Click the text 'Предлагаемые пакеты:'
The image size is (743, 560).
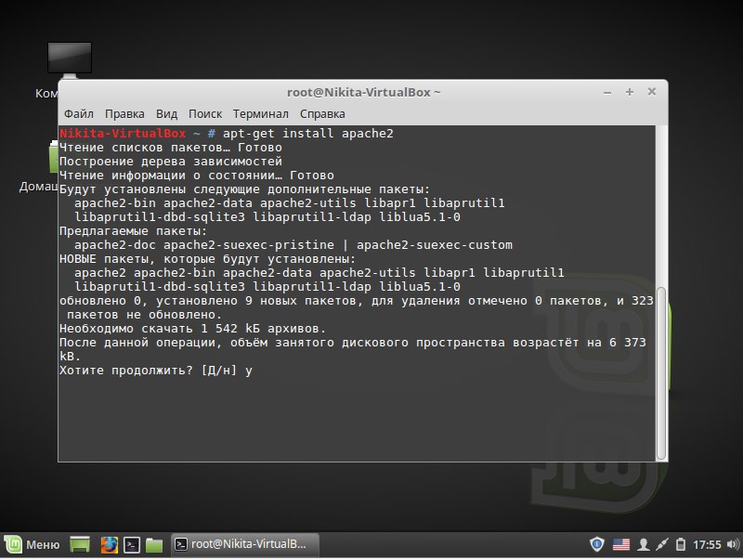[133, 231]
